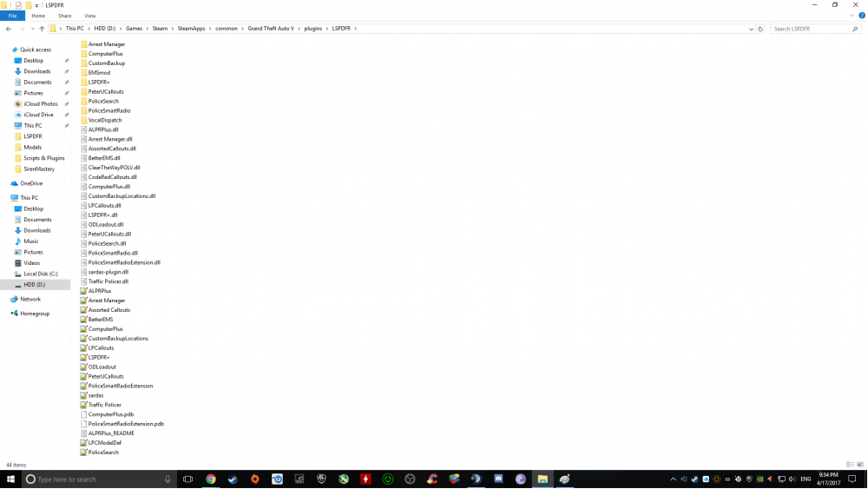This screenshot has height=489, width=868.
Task: Select the EMSmod folder icon
Action: [83, 73]
